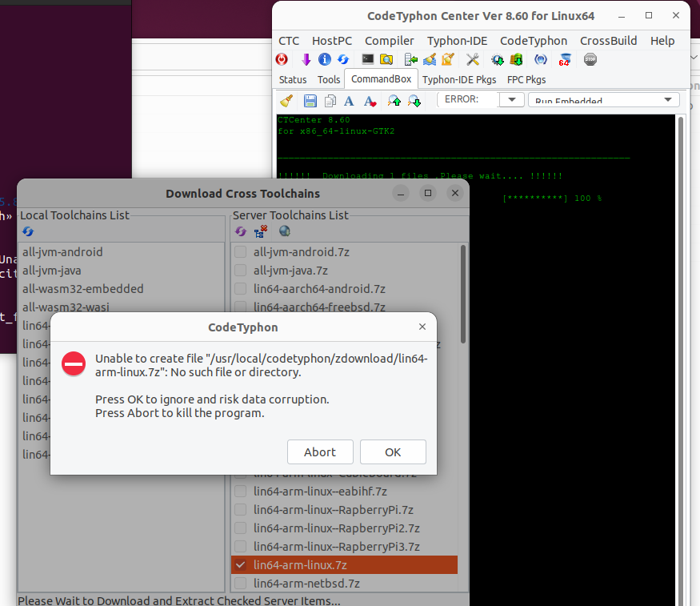
Task: Switch to the Status tab
Action: coord(293,79)
